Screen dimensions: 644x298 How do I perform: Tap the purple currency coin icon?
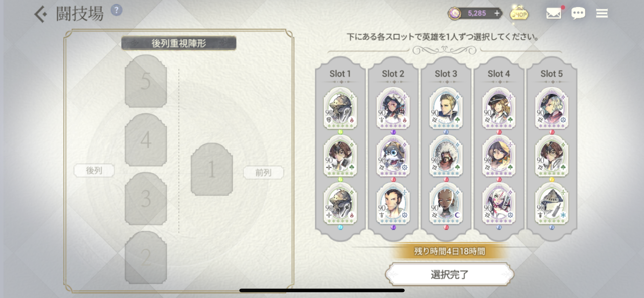point(454,13)
